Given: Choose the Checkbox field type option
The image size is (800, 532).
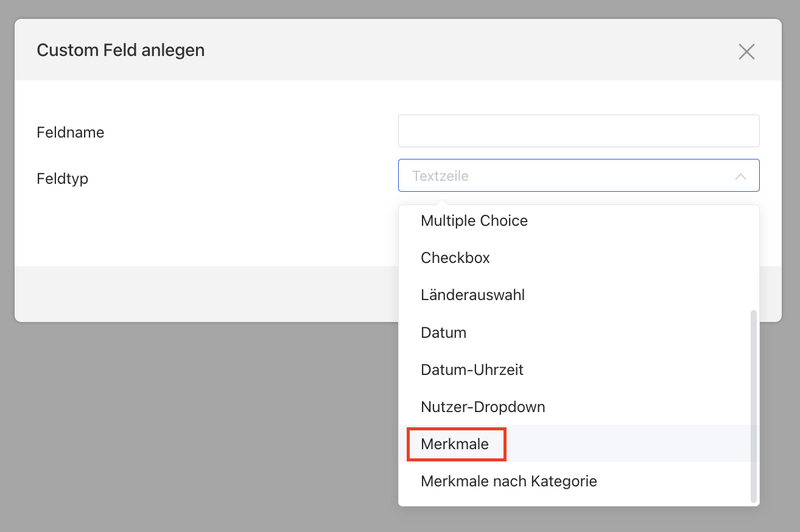Looking at the screenshot, I should 455,258.
